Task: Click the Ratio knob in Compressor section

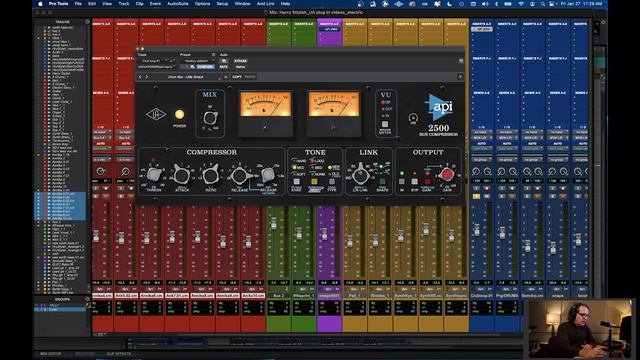Action: (210, 175)
